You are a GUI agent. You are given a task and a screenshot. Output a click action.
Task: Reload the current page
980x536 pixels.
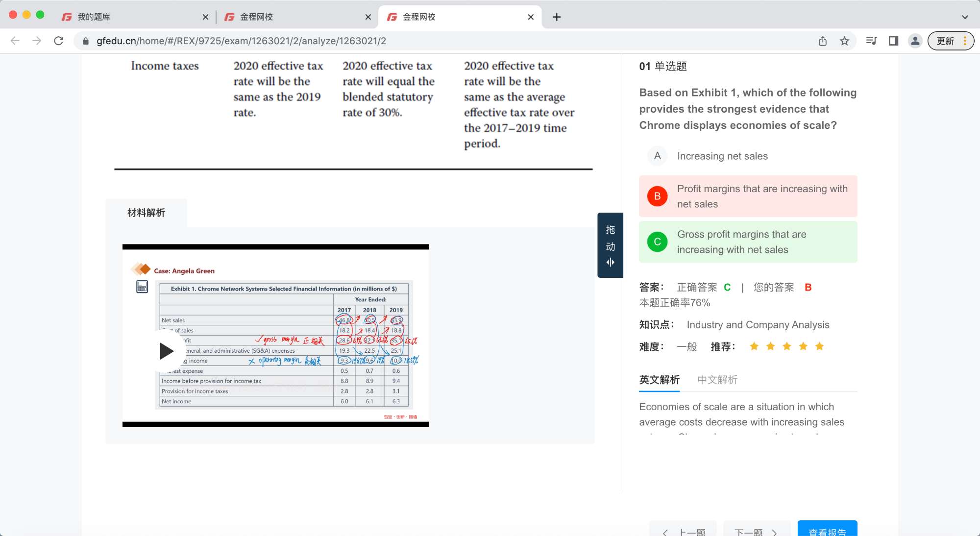(x=59, y=41)
